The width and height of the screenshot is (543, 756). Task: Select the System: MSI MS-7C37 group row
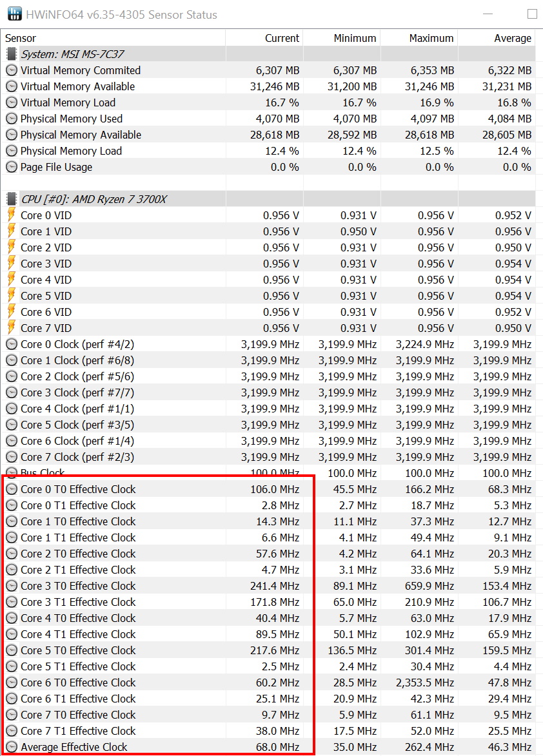click(x=268, y=54)
